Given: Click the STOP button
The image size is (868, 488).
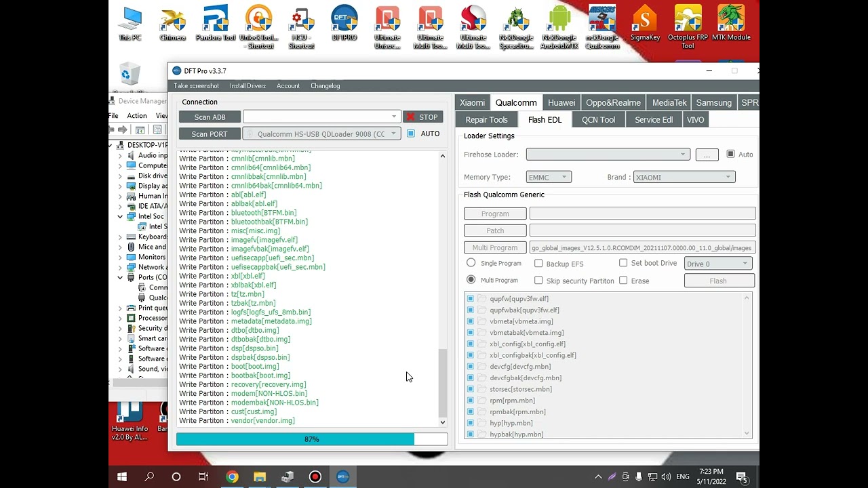Looking at the screenshot, I should (422, 117).
